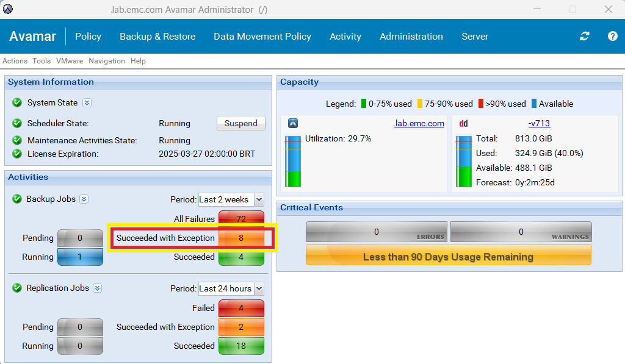The width and height of the screenshot is (625, 364).
Task: Click Backup Jobs Running count 1
Action: 80,257
